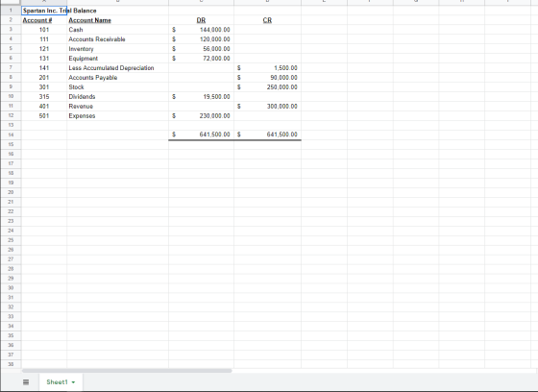Select row 20 via its row header
538x392 pixels.
coord(11,192)
